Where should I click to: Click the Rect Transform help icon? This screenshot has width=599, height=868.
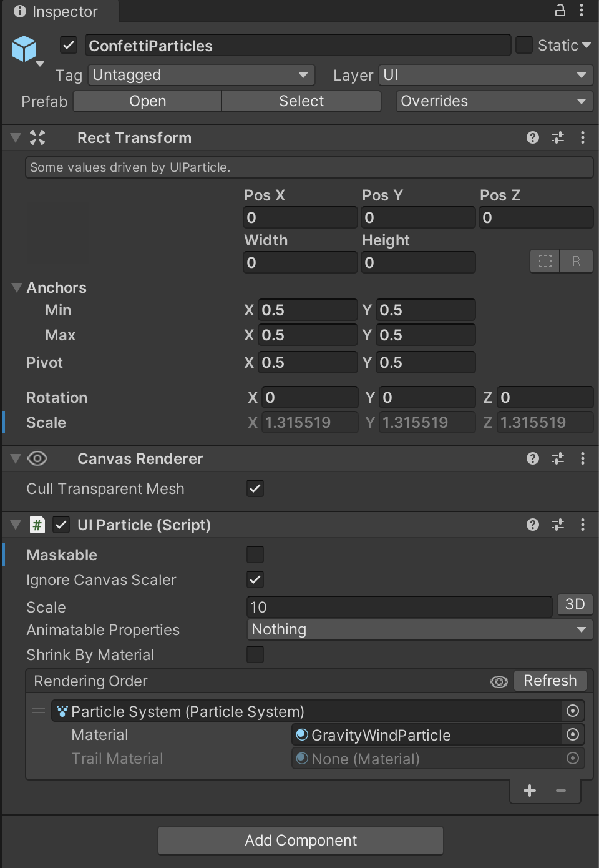click(x=532, y=137)
